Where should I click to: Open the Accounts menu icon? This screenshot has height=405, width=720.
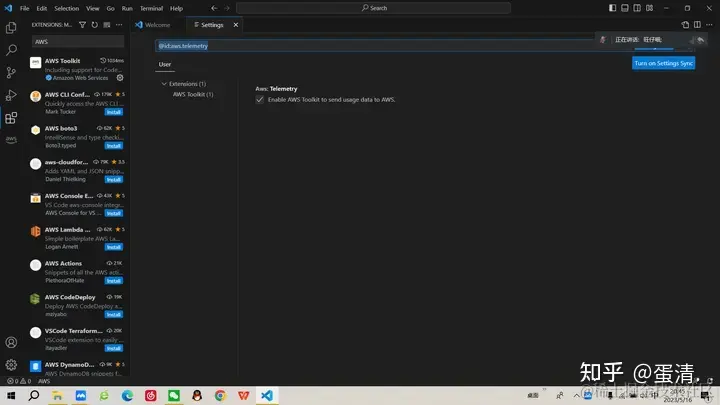pos(11,343)
